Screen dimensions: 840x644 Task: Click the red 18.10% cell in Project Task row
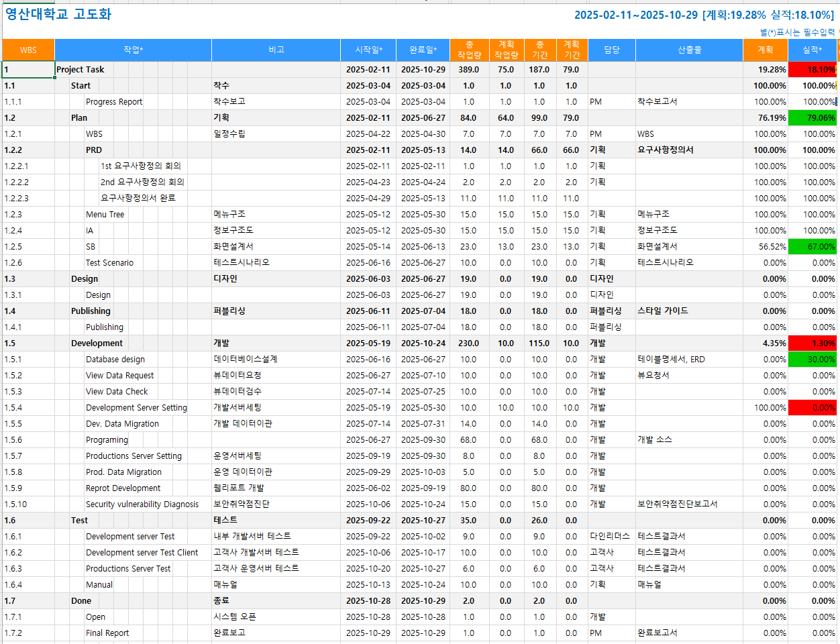812,70
